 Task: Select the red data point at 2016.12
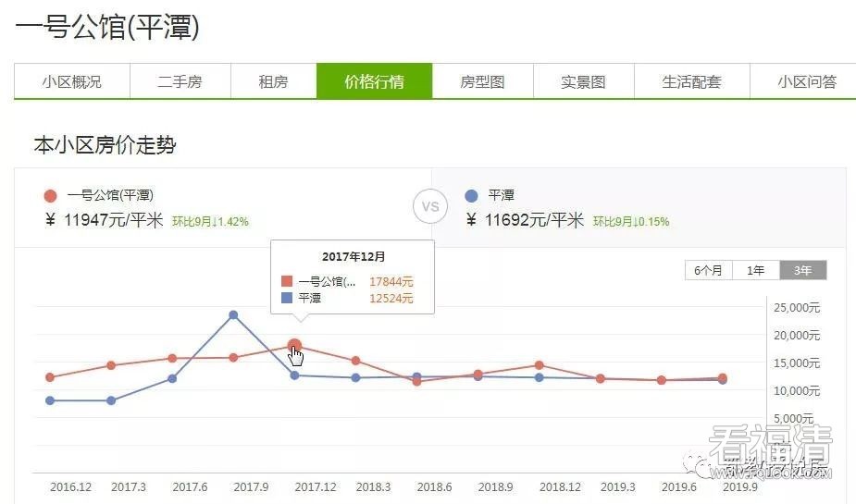pyautogui.click(x=50, y=377)
